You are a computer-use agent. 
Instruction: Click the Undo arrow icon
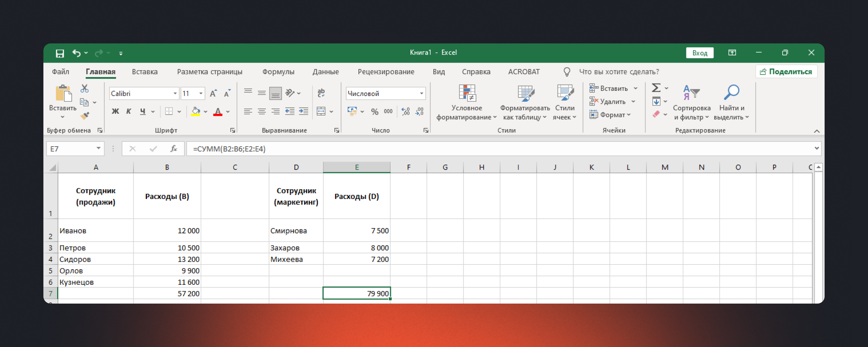tap(76, 53)
